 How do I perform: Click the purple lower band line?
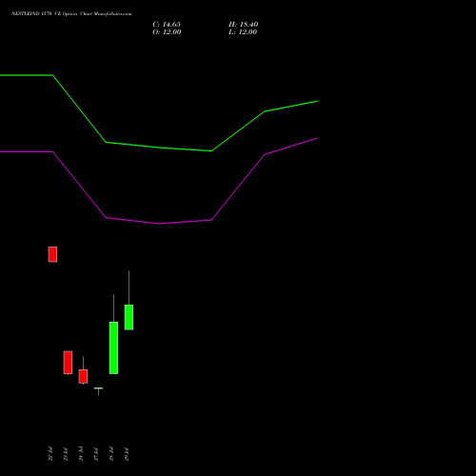pos(159,224)
